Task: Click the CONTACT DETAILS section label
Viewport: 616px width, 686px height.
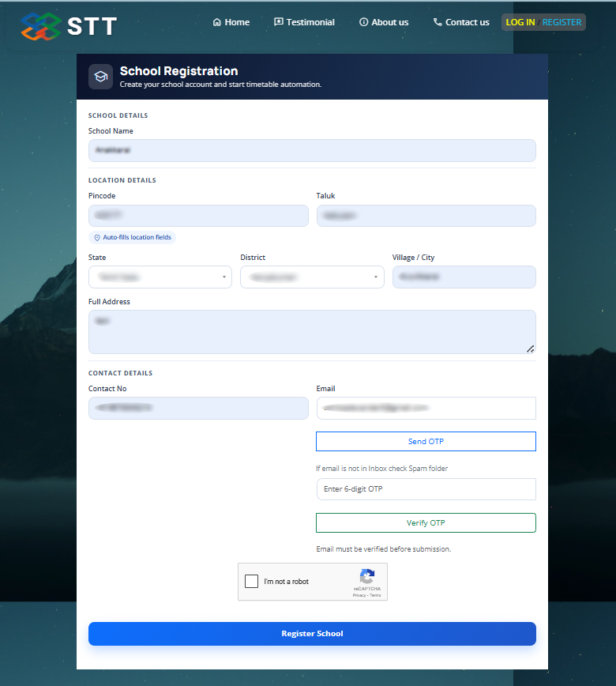Action: tap(120, 373)
